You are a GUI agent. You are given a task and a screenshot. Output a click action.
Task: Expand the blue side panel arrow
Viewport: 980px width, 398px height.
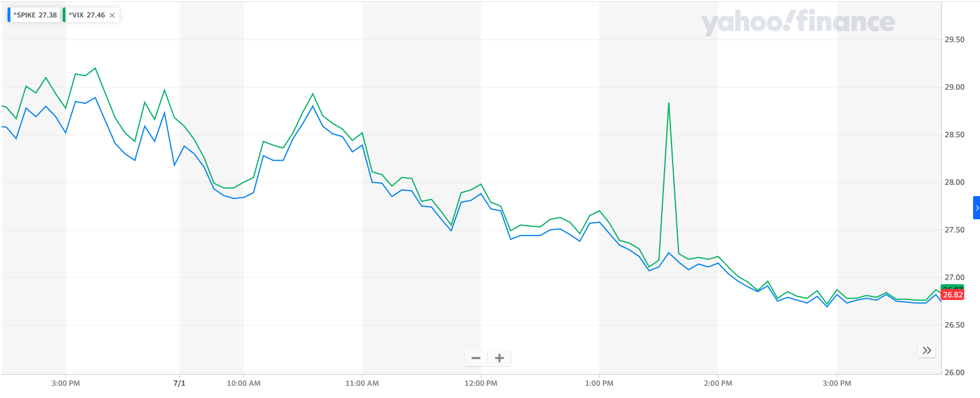977,208
